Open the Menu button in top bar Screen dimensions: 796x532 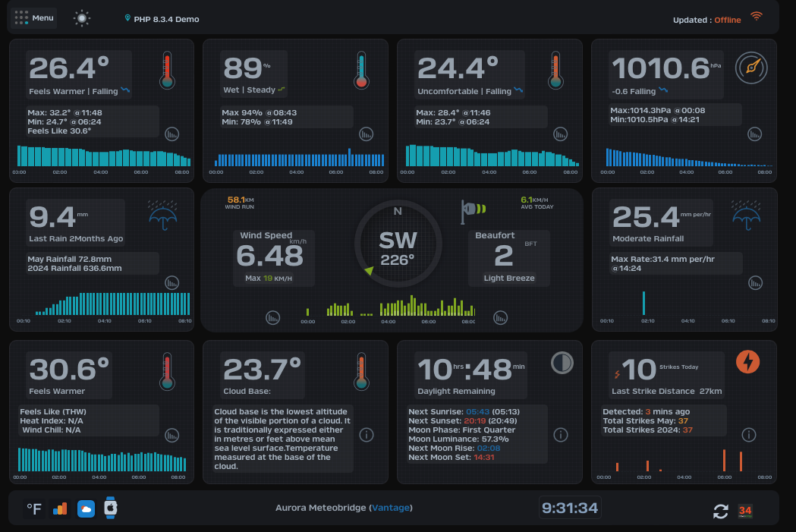click(34, 18)
